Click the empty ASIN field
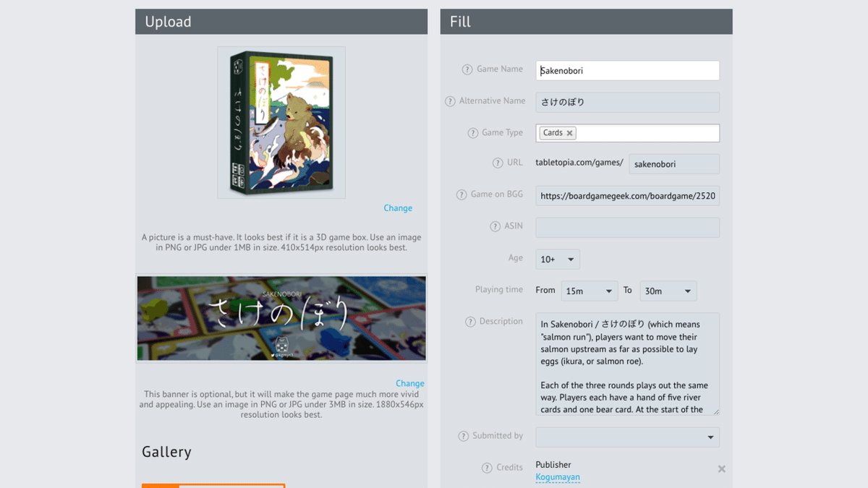The width and height of the screenshot is (868, 488). (x=628, y=228)
